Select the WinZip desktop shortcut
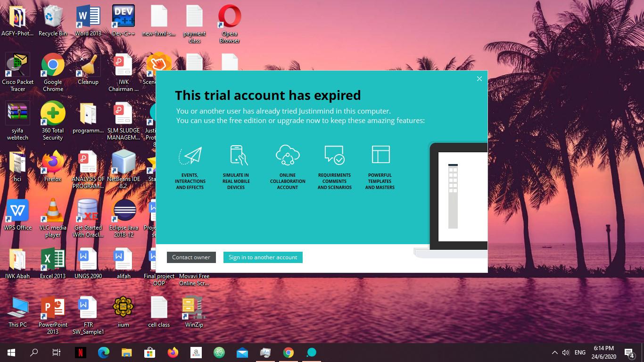Screen dimensions: 644x362 (194, 309)
